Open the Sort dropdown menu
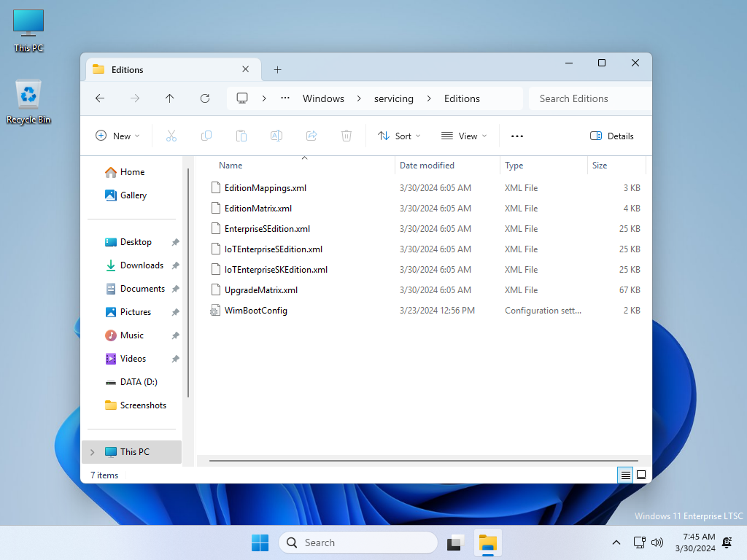Screen dimensions: 747x560 click(x=399, y=136)
